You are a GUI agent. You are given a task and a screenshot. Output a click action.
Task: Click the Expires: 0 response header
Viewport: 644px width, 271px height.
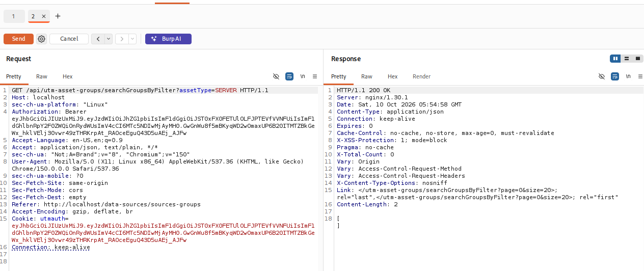[355, 126]
